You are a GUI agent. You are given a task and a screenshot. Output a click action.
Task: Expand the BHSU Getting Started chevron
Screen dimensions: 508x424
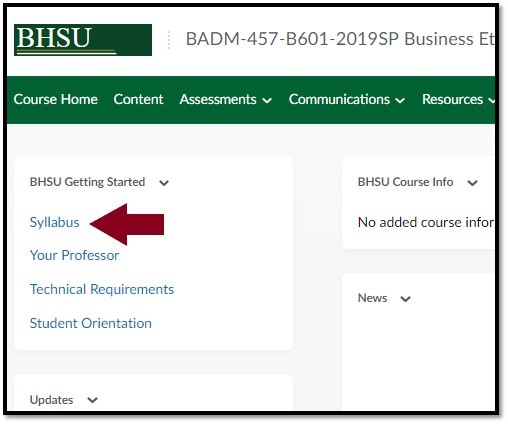[164, 183]
